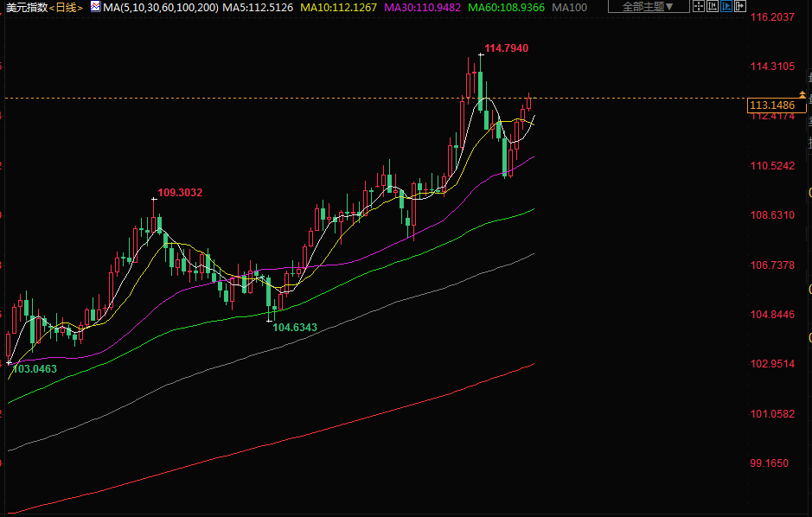Select the crosshair cursor icon
Screen dimensions: 812x517
point(698,7)
